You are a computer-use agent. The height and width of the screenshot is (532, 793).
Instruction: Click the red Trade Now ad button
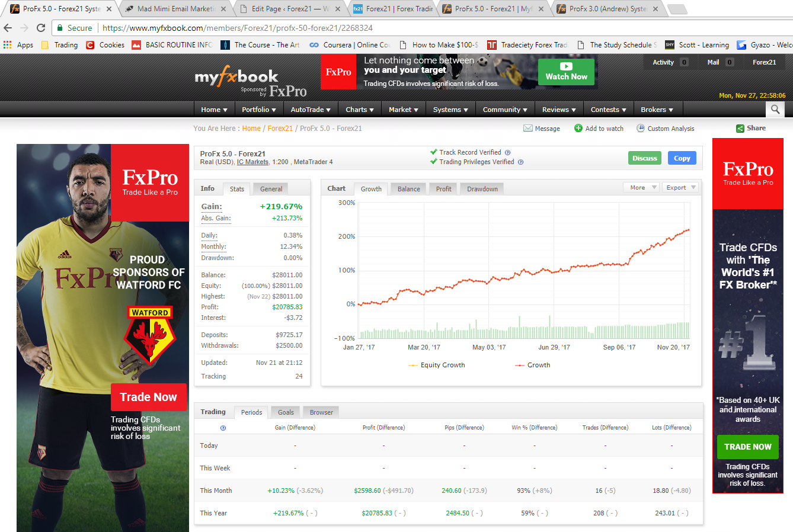(x=149, y=397)
